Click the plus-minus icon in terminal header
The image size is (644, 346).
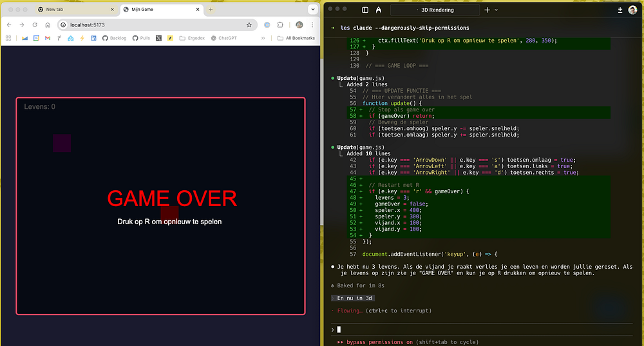pos(620,10)
